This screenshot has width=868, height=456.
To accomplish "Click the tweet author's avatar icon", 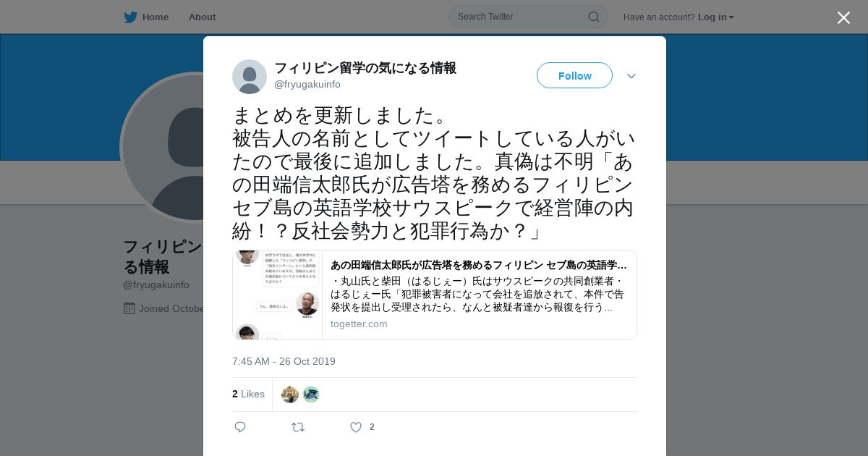I will [x=250, y=77].
